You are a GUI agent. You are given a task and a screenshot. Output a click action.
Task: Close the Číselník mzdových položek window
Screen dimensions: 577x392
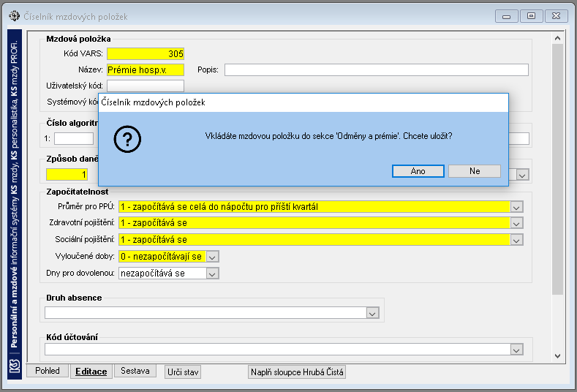[556, 16]
